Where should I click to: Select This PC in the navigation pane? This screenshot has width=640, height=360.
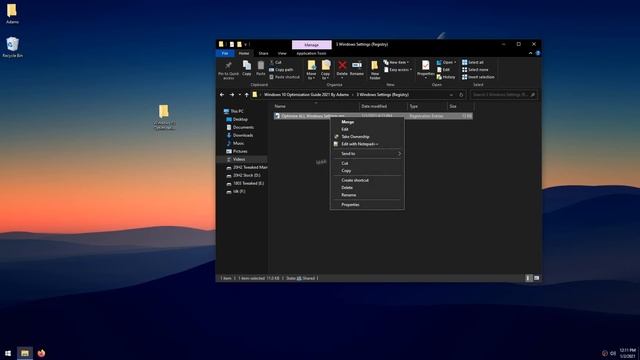pyautogui.click(x=233, y=111)
